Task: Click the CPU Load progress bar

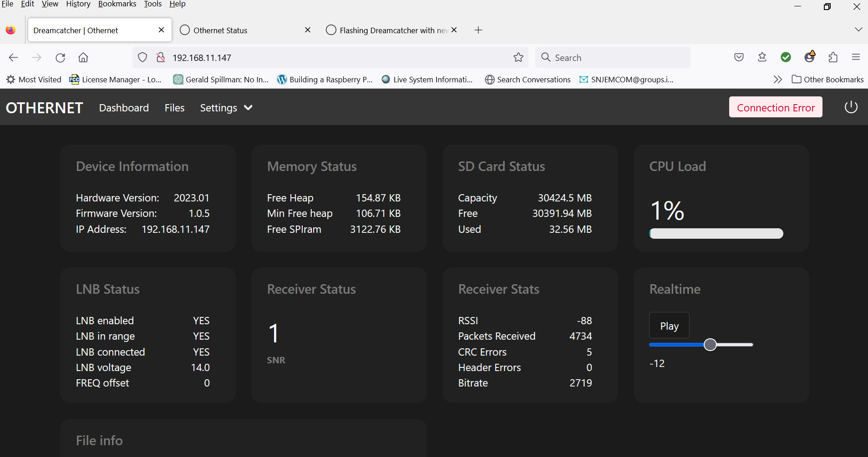Action: pos(716,233)
